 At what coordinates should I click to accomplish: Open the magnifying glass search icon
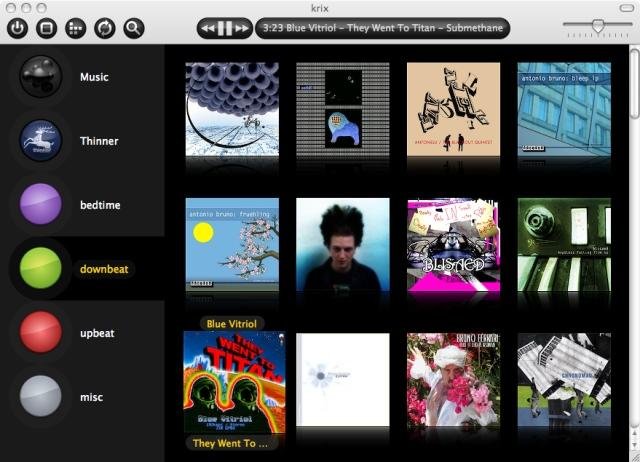click(x=134, y=28)
